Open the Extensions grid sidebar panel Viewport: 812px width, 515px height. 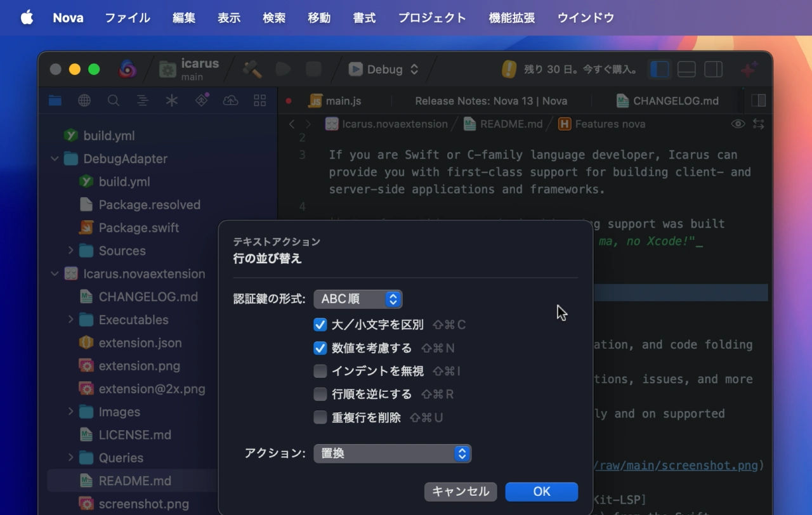[x=259, y=100]
